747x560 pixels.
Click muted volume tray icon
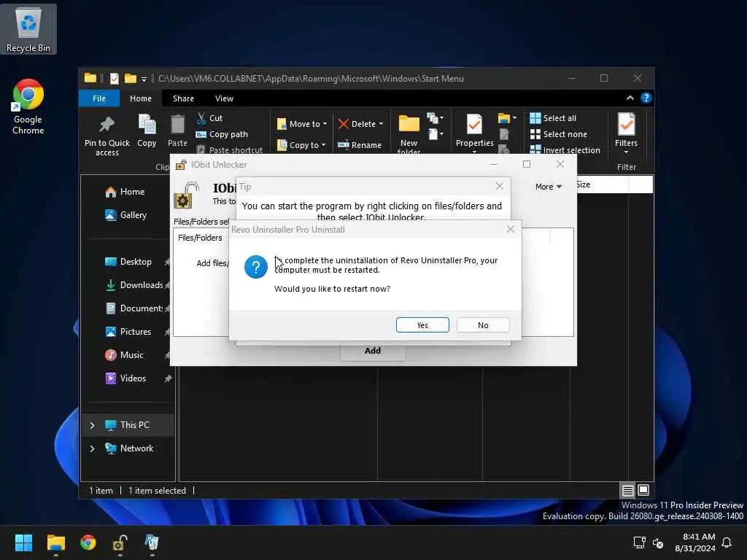point(658,542)
